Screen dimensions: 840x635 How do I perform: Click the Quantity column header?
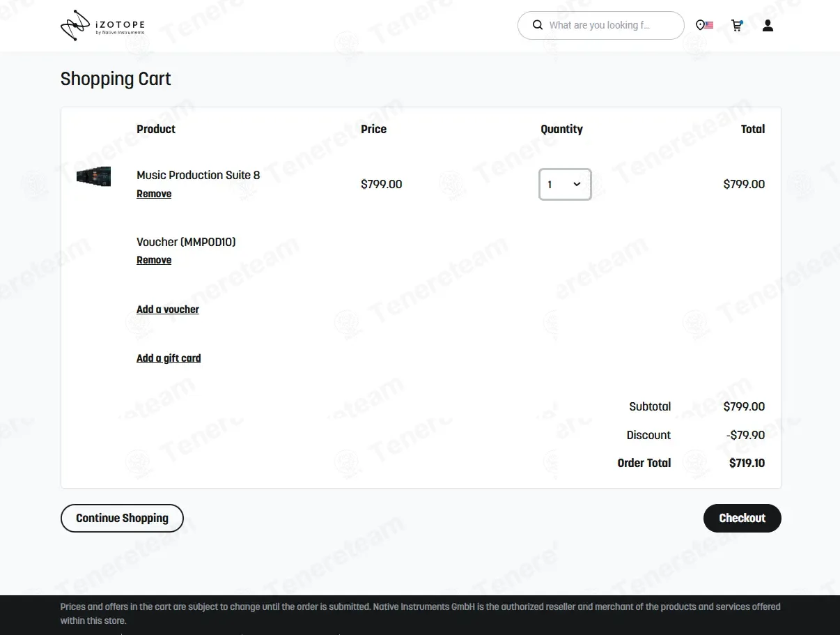(561, 129)
